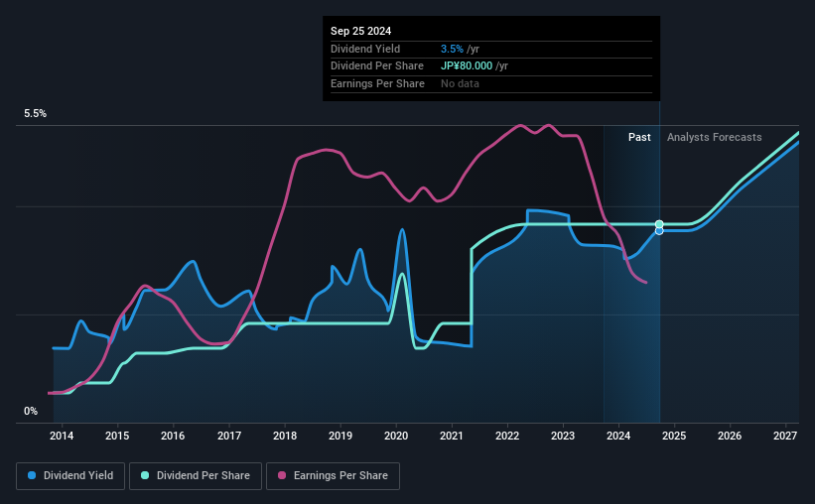
Task: Click the 5.5% y-axis label
Action: coord(36,114)
